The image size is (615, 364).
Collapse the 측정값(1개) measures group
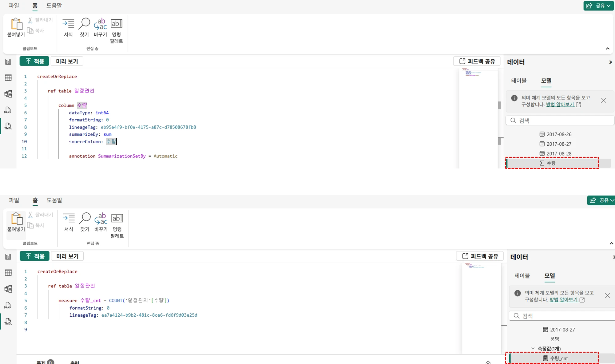click(533, 349)
